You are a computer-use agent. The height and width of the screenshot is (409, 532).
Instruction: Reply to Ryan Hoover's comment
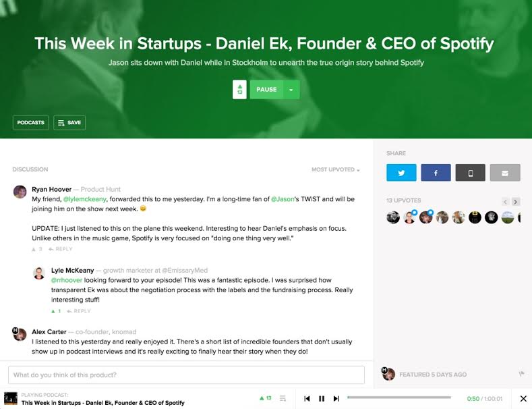61,249
